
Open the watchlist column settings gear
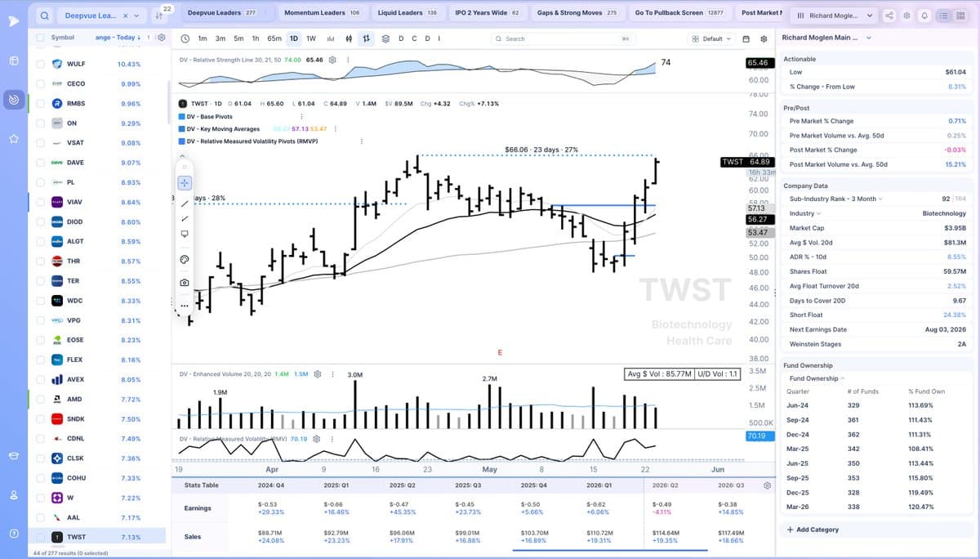[x=161, y=38]
